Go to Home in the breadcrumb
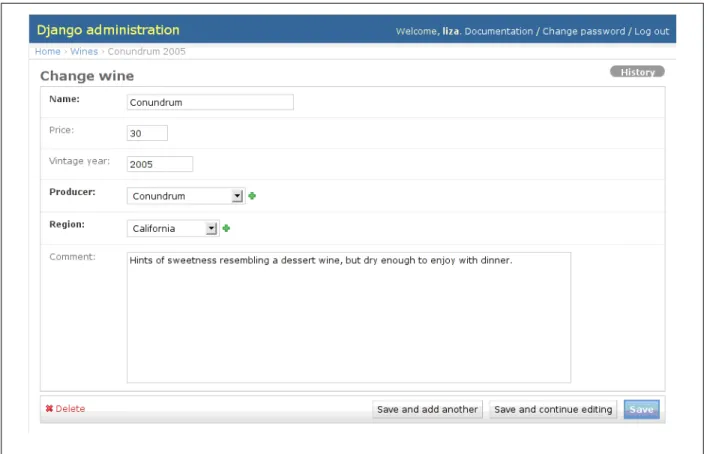The height and width of the screenshot is (454, 707). point(48,51)
